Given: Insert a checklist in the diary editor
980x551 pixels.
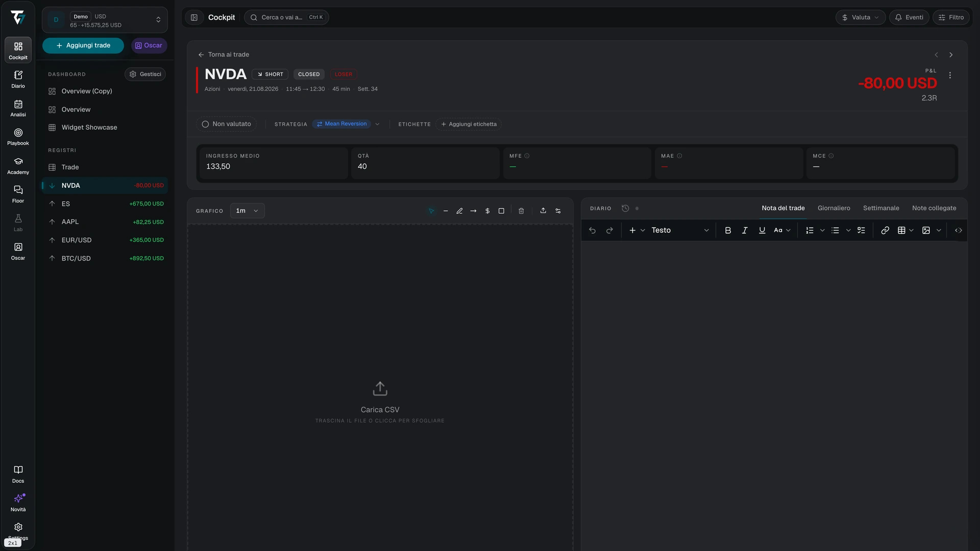Looking at the screenshot, I should [x=861, y=231].
